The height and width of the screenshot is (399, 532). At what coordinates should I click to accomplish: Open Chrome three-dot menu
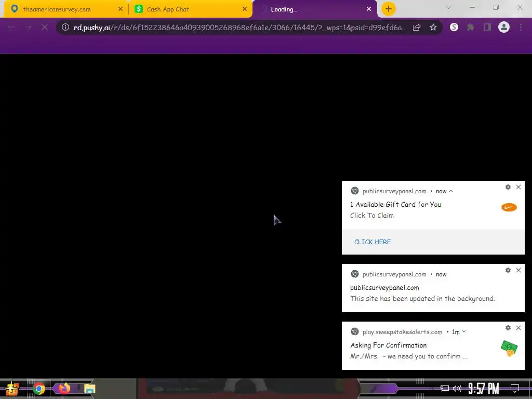point(521,27)
